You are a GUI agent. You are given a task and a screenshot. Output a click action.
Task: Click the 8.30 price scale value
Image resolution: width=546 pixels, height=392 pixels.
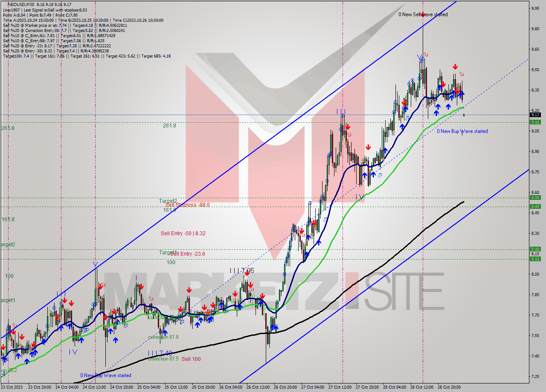point(535,233)
